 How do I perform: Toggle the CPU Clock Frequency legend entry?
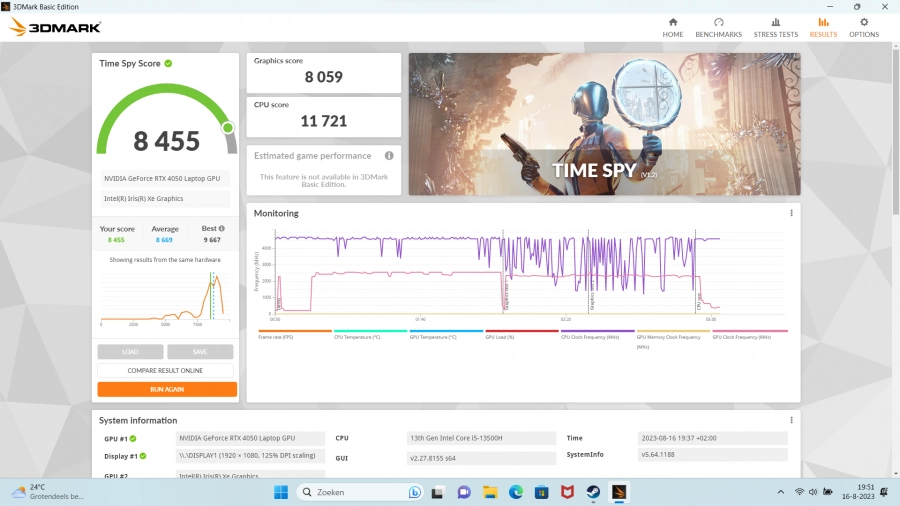tap(598, 334)
